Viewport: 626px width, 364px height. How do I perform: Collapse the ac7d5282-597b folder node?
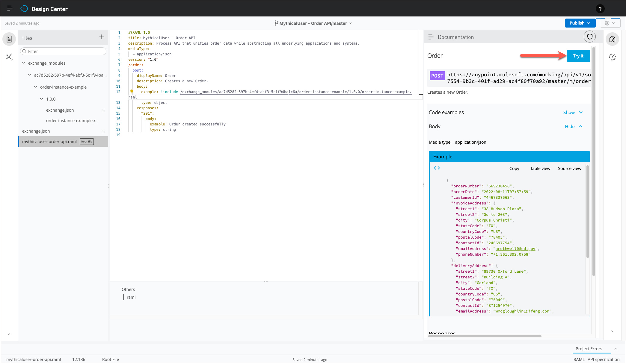(29, 75)
